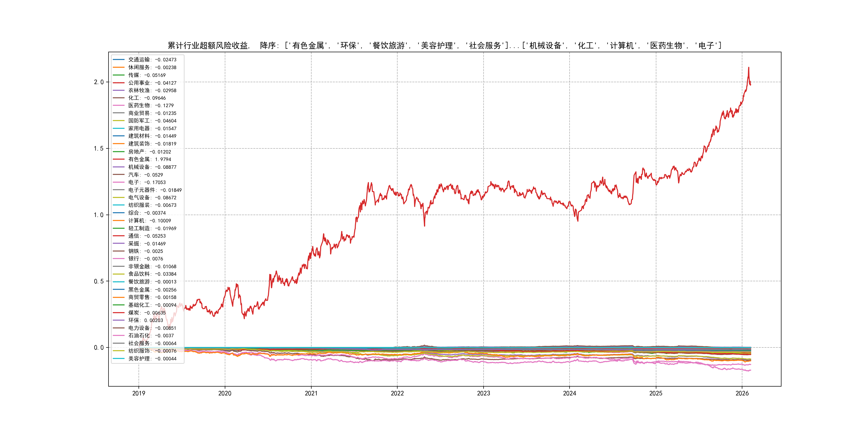Image resolution: width=868 pixels, height=434 pixels.
Task: Click the 有色金属 legend line swatch
Action: (119, 159)
